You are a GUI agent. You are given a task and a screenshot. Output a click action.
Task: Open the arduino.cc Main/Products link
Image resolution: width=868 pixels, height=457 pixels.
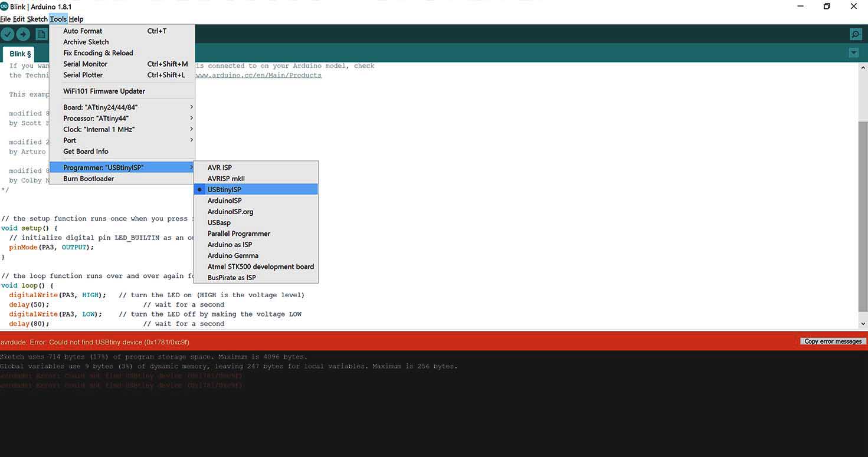[258, 75]
